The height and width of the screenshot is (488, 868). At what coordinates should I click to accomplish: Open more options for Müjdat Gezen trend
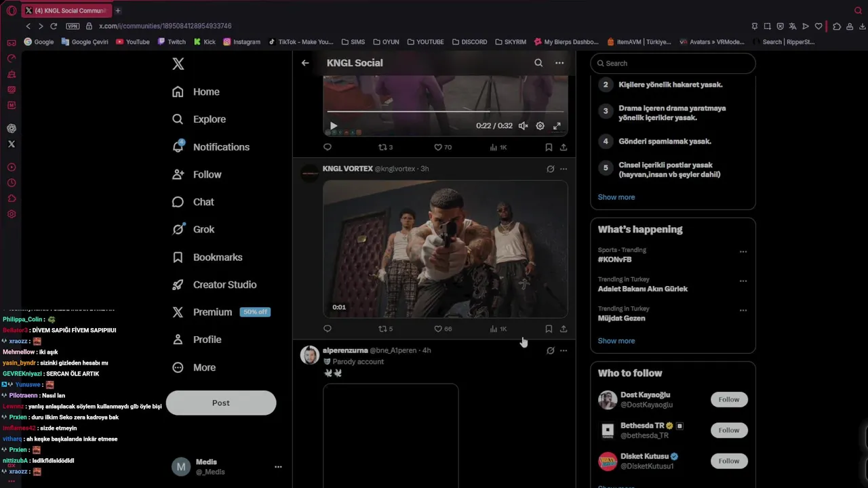coord(743,310)
